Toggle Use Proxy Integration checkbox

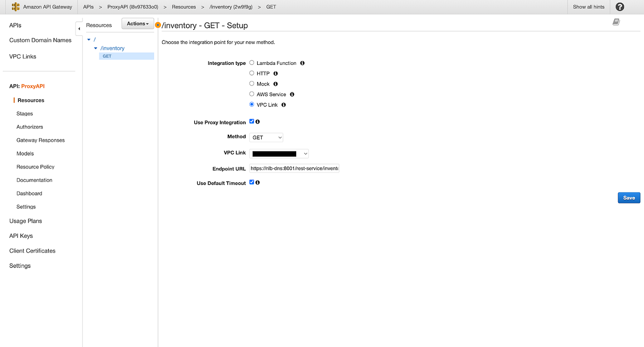(x=252, y=121)
